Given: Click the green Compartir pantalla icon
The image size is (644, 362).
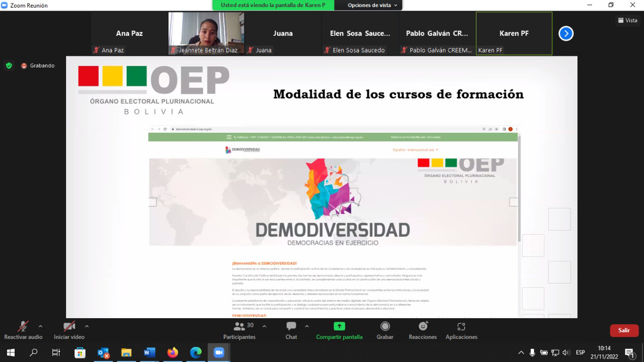Looking at the screenshot, I should coord(339,326).
